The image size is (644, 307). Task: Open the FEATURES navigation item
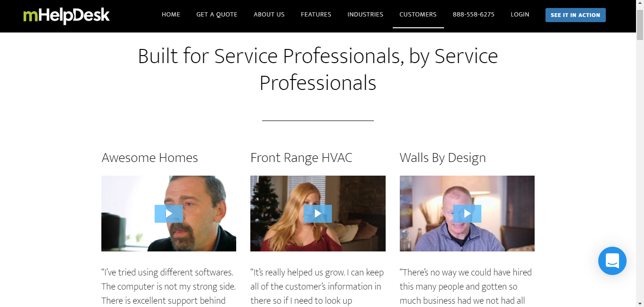click(x=316, y=14)
